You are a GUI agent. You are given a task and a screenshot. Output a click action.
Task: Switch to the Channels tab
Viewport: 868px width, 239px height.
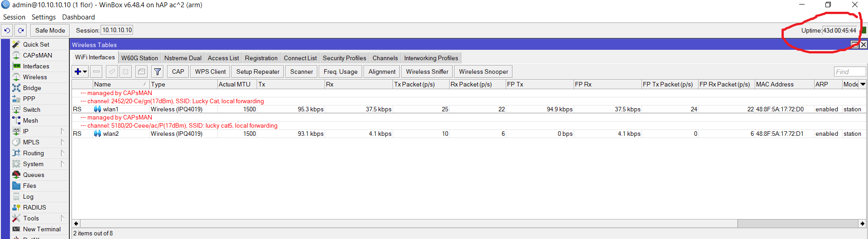[385, 58]
